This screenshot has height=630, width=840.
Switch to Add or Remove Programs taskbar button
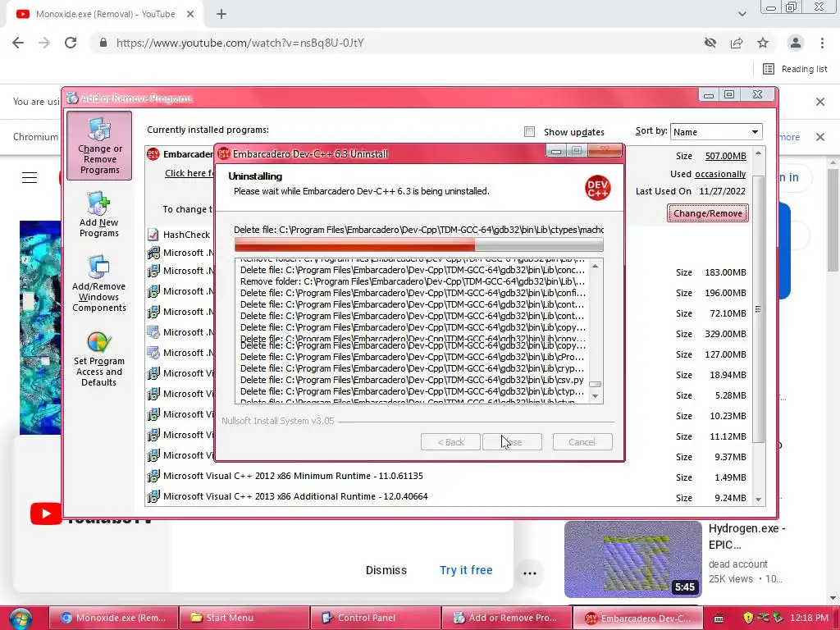pyautogui.click(x=507, y=618)
